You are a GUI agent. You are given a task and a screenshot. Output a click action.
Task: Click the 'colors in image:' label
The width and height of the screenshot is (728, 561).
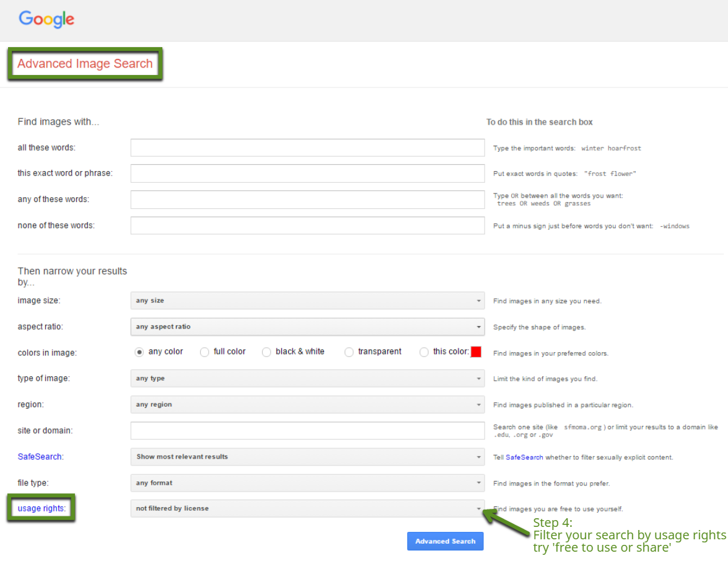(x=47, y=353)
